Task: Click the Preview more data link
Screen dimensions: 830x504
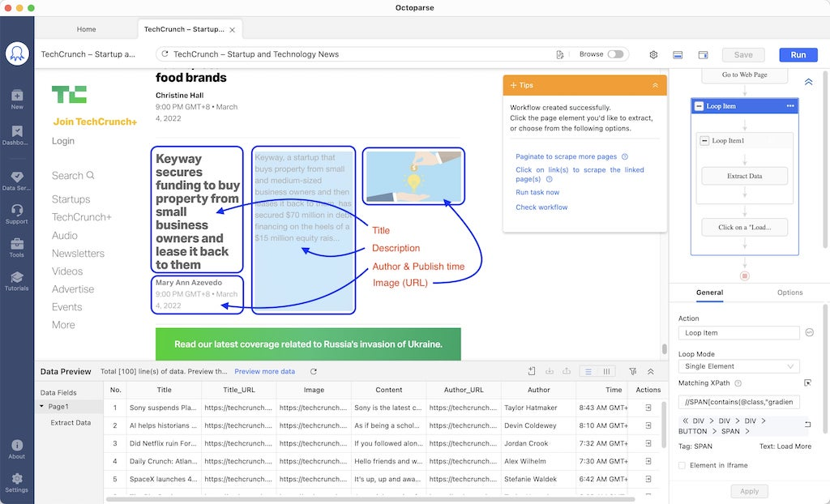Action: [x=265, y=372]
